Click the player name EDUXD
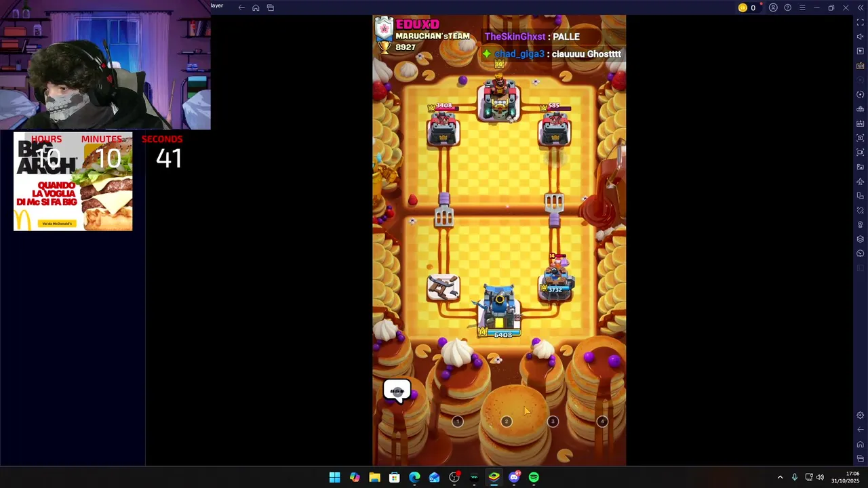 [417, 24]
